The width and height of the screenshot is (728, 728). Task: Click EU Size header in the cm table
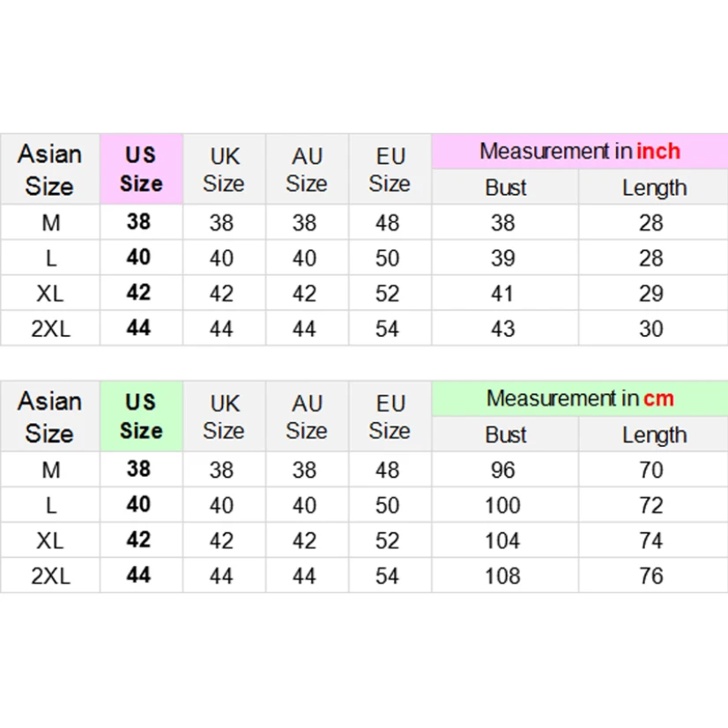point(390,416)
